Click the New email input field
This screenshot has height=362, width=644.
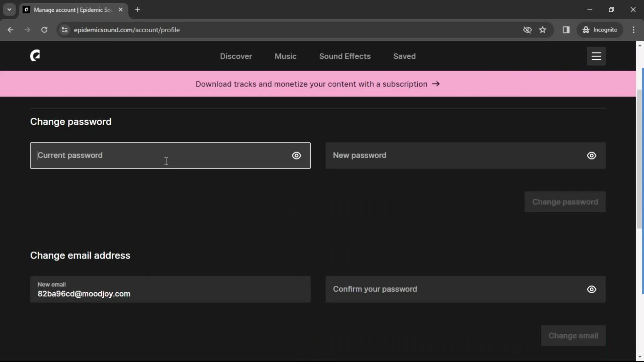170,289
